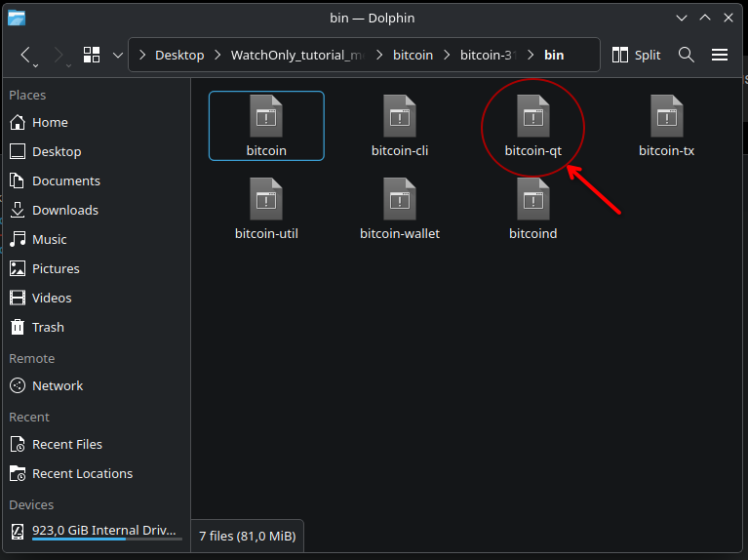Click the Places section header
Viewport: 748px width, 560px height.
(27, 95)
